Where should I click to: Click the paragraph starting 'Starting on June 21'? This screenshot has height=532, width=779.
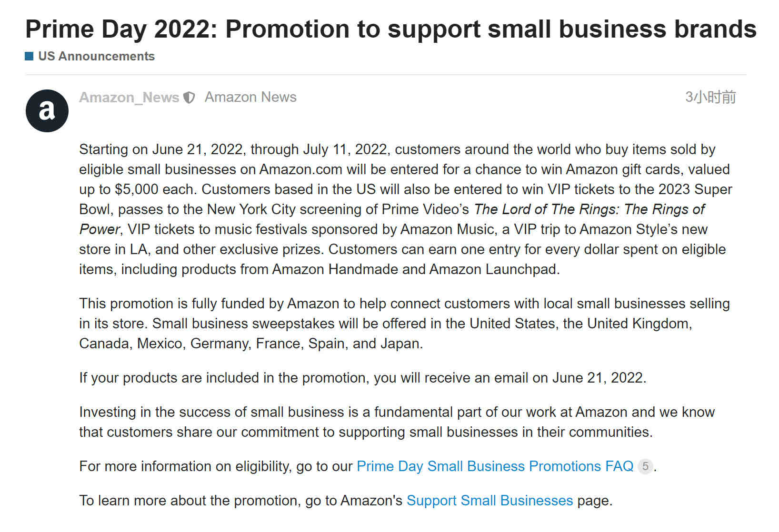pos(406,209)
